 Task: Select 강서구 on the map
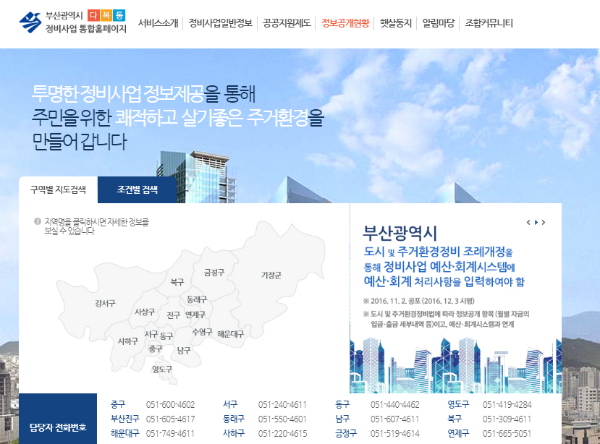tap(105, 304)
